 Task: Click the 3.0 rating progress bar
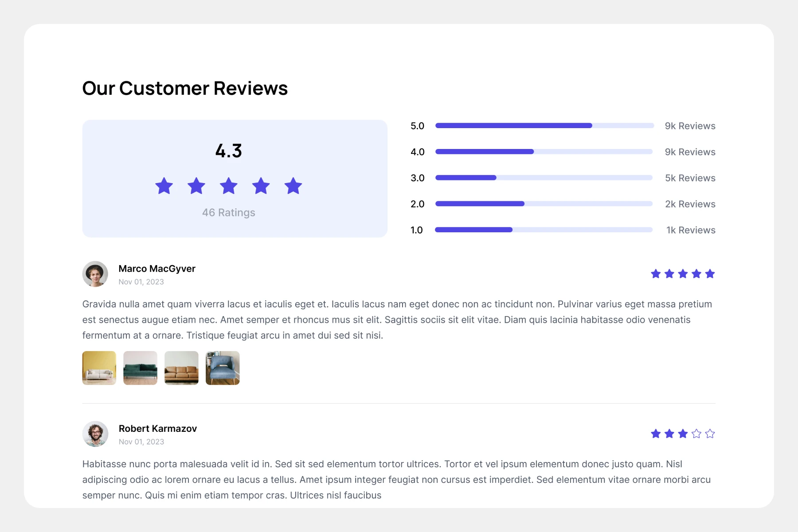(x=544, y=178)
